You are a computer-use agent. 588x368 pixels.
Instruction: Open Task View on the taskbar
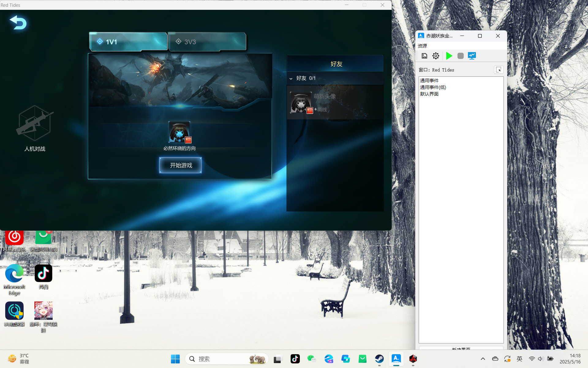click(277, 359)
